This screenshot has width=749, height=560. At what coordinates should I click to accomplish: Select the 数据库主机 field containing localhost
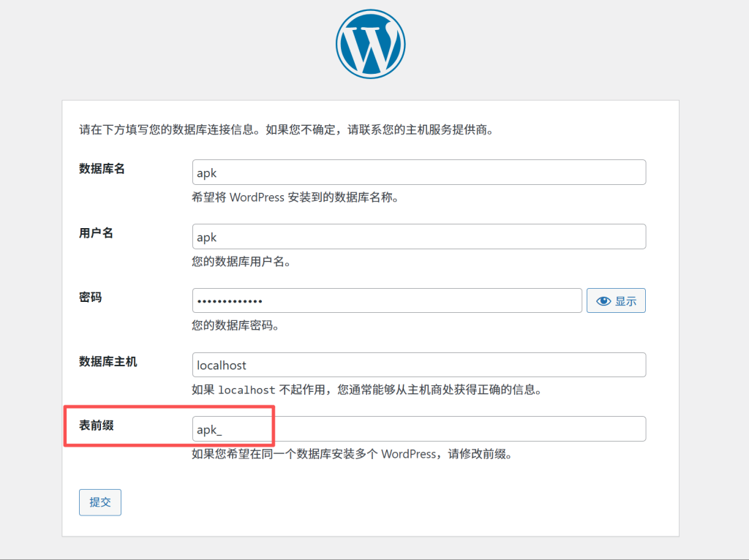418,365
